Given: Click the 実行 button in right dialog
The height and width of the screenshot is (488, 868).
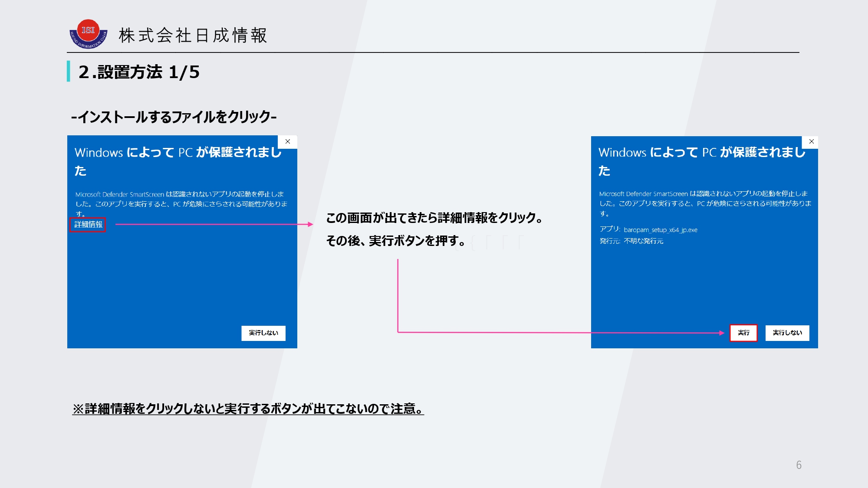Looking at the screenshot, I should click(x=743, y=333).
